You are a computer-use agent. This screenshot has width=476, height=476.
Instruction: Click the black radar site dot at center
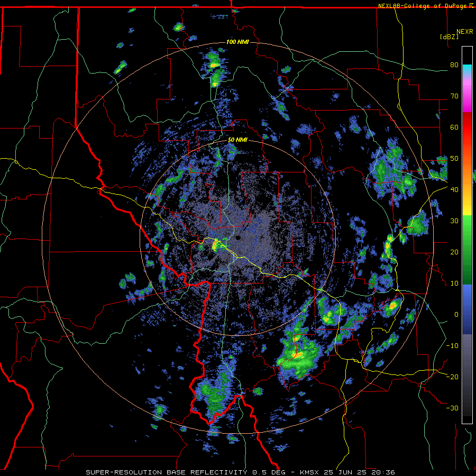[238, 237]
